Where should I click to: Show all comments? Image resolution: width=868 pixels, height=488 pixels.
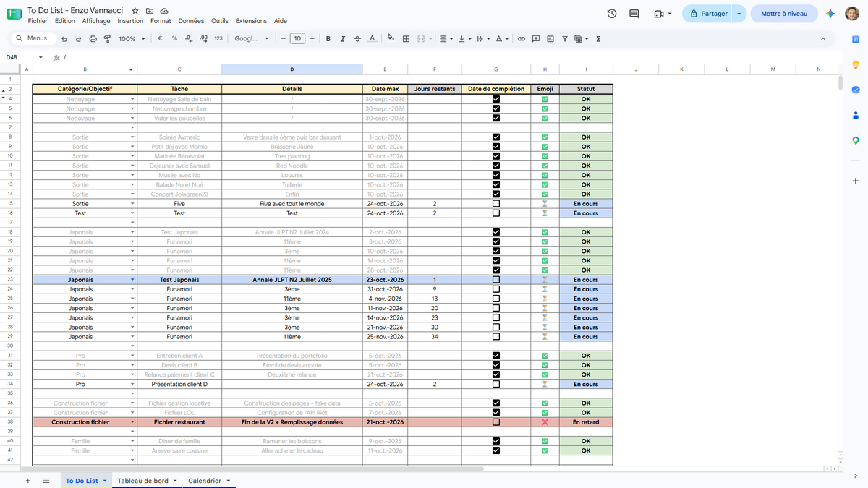tap(634, 14)
